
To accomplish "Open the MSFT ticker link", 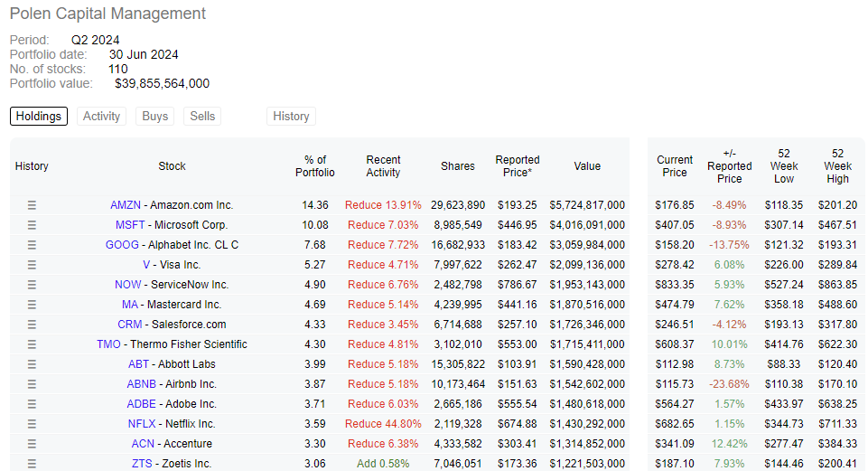I will point(130,225).
